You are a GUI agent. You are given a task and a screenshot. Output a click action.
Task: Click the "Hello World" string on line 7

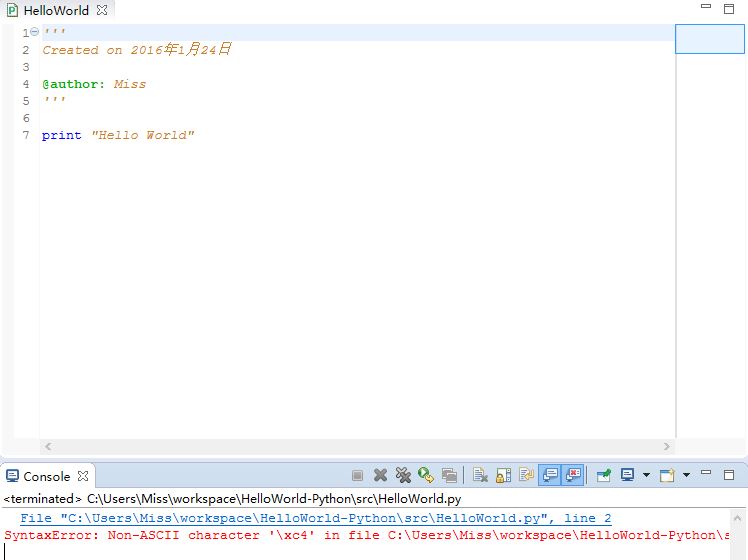(143, 135)
